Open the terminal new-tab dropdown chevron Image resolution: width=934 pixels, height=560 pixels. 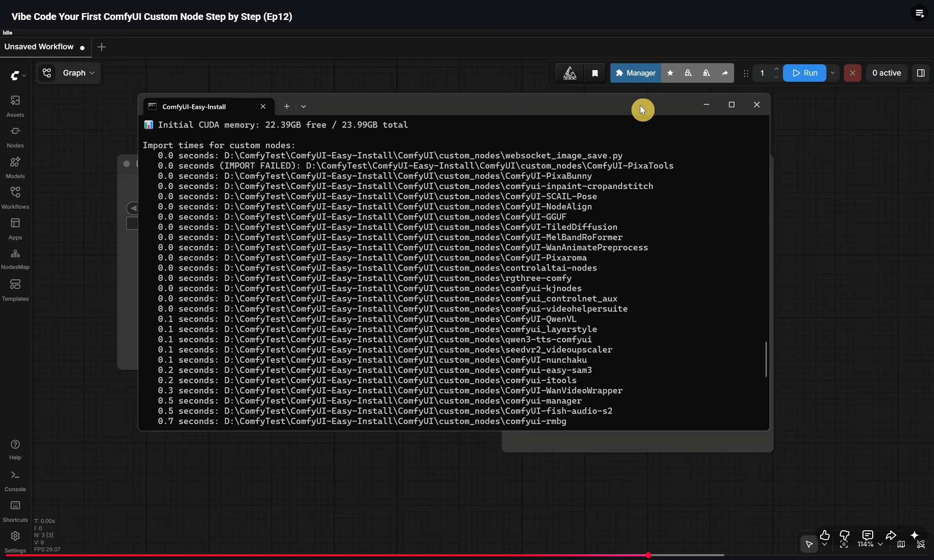[x=304, y=107]
